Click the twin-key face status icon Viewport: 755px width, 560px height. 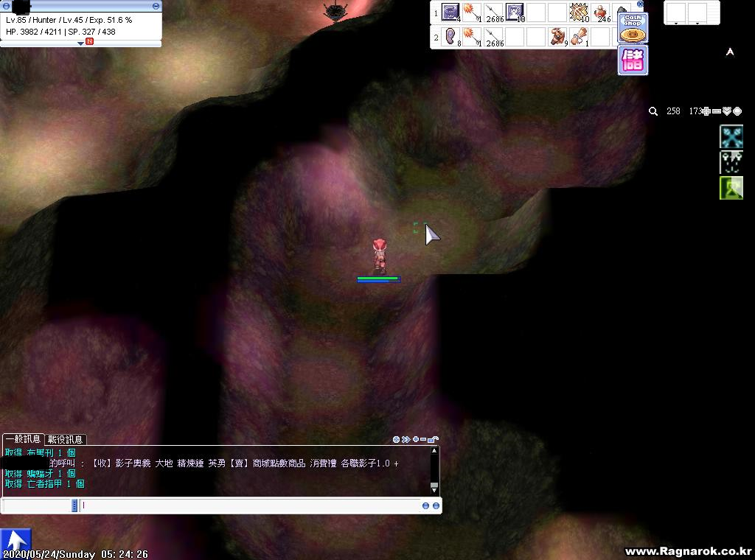click(731, 162)
